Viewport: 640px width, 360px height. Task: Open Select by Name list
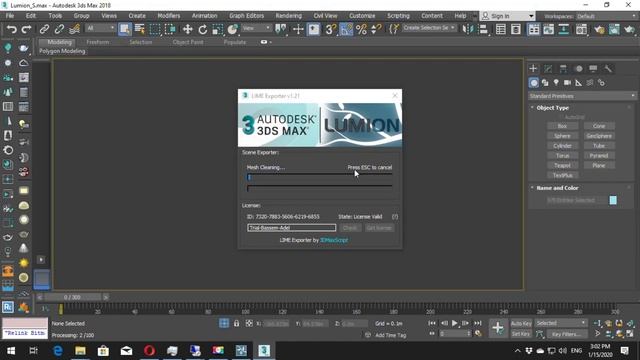coord(140,29)
